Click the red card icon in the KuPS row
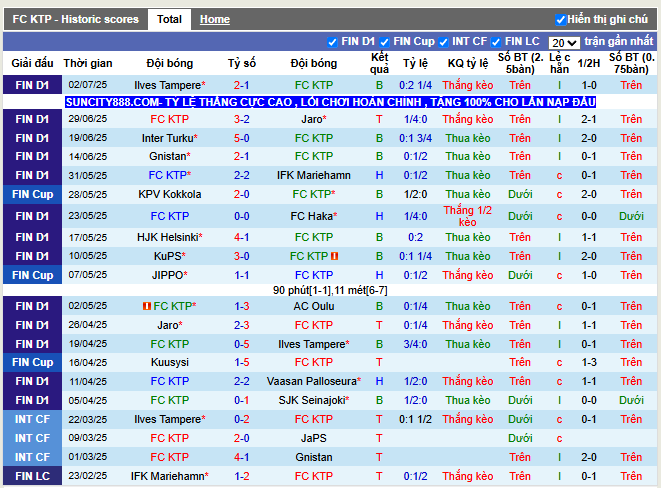 pyautogui.click(x=334, y=256)
